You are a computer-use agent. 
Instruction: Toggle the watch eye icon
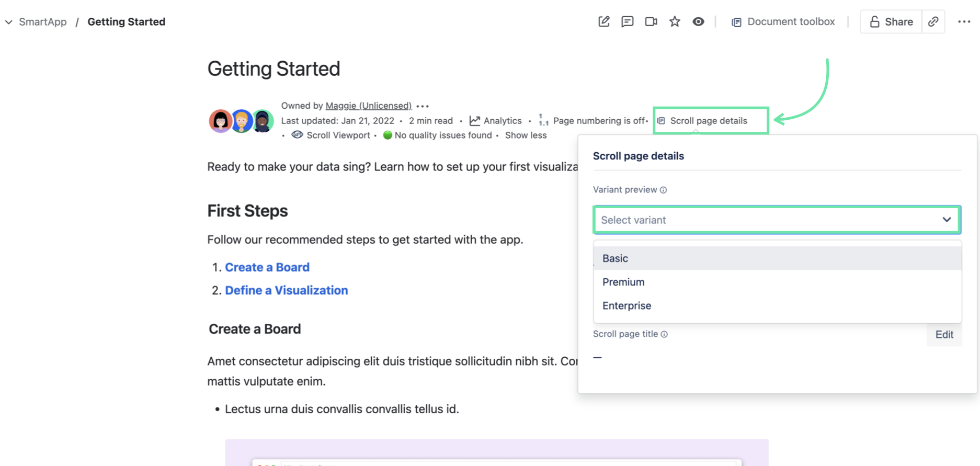click(698, 21)
